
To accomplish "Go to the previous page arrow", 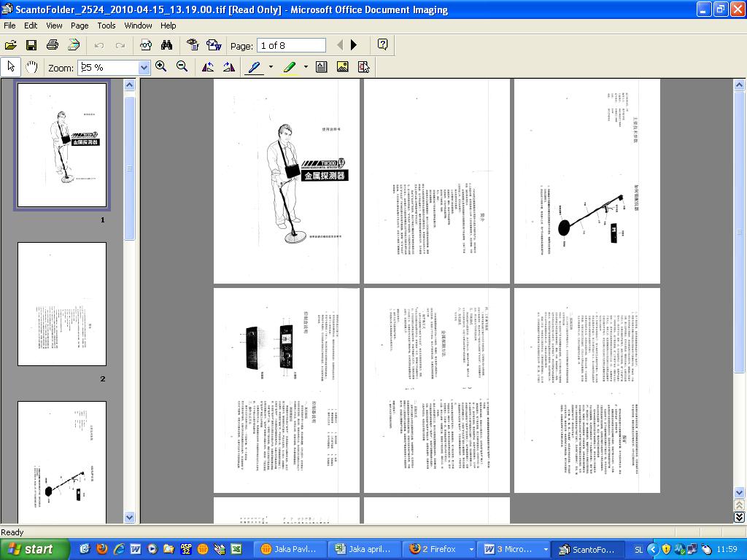I will (x=340, y=45).
